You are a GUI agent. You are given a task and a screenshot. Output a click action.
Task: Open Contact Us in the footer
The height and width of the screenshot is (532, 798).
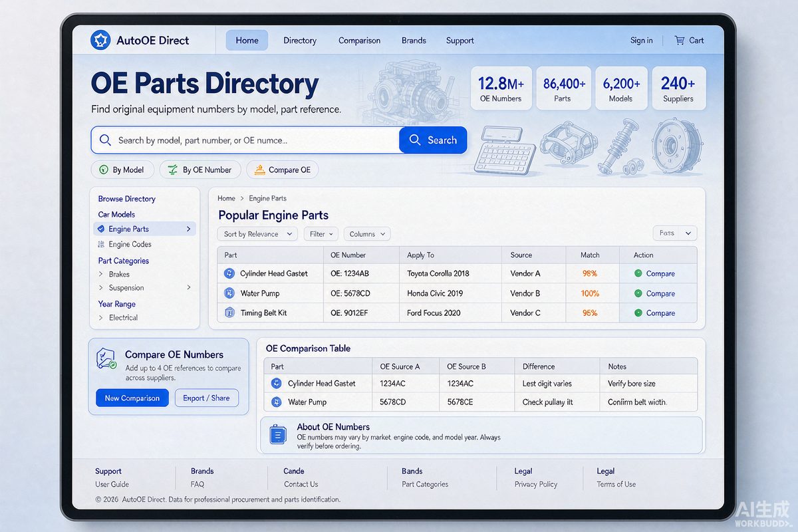[x=301, y=484]
